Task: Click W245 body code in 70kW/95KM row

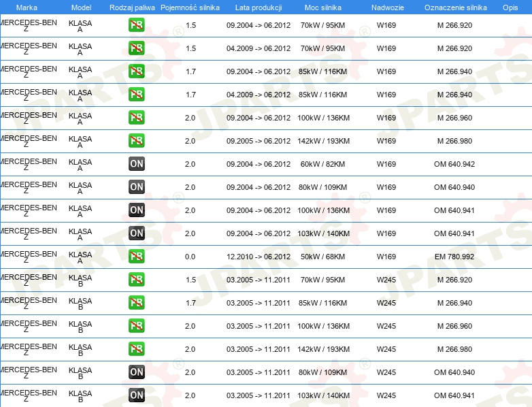Action: 386,280
